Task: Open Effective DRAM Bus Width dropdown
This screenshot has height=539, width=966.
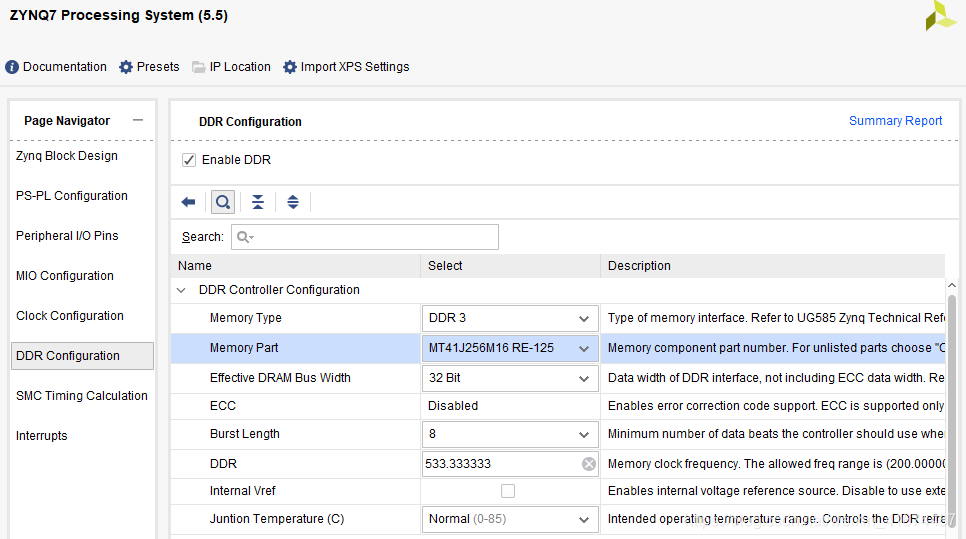Action: (x=510, y=378)
